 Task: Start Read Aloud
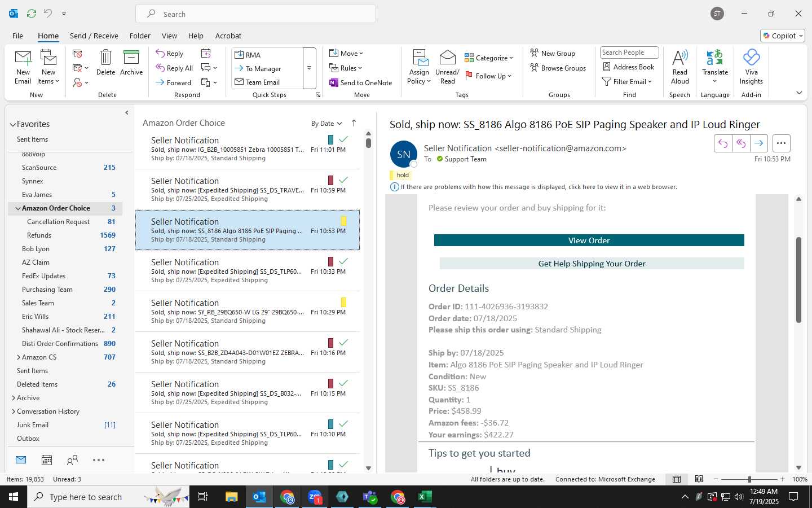680,67
